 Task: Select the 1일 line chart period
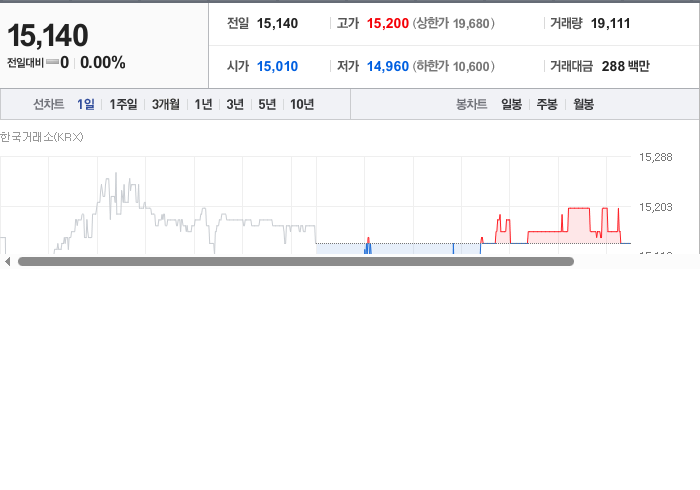(86, 104)
